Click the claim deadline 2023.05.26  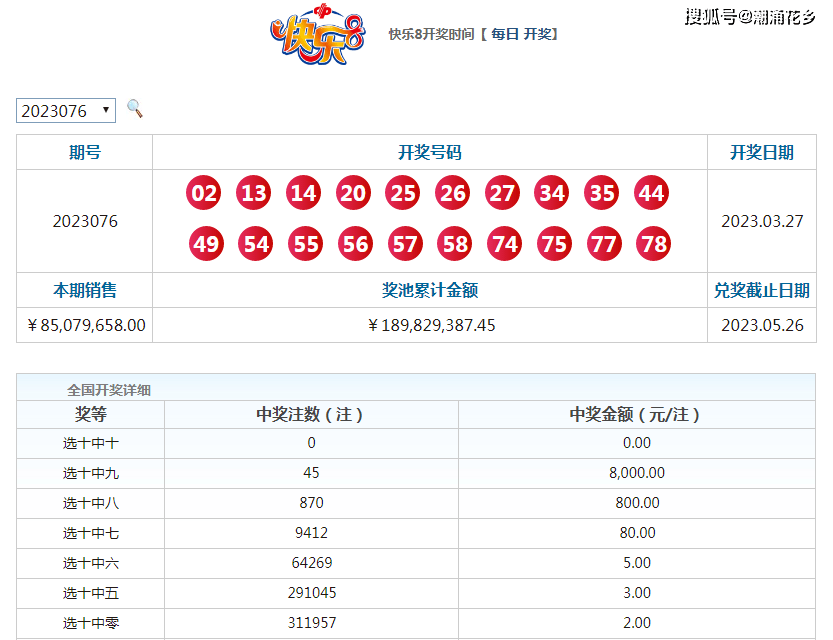coord(762,325)
